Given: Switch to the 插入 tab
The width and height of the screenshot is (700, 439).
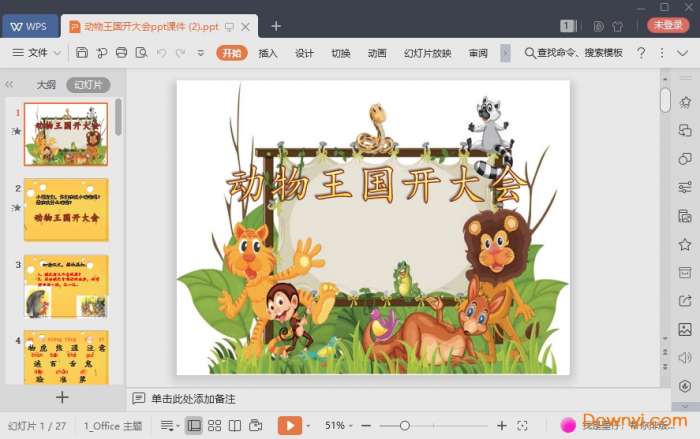Looking at the screenshot, I should [x=268, y=53].
